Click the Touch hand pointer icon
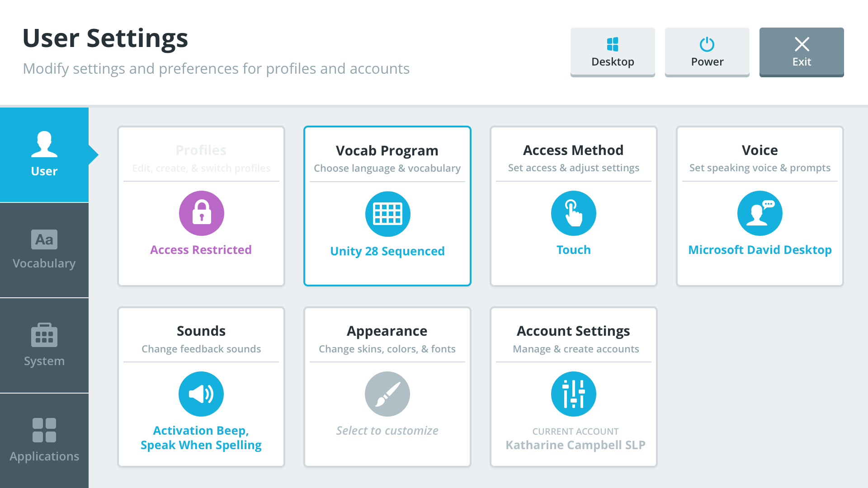 tap(573, 213)
